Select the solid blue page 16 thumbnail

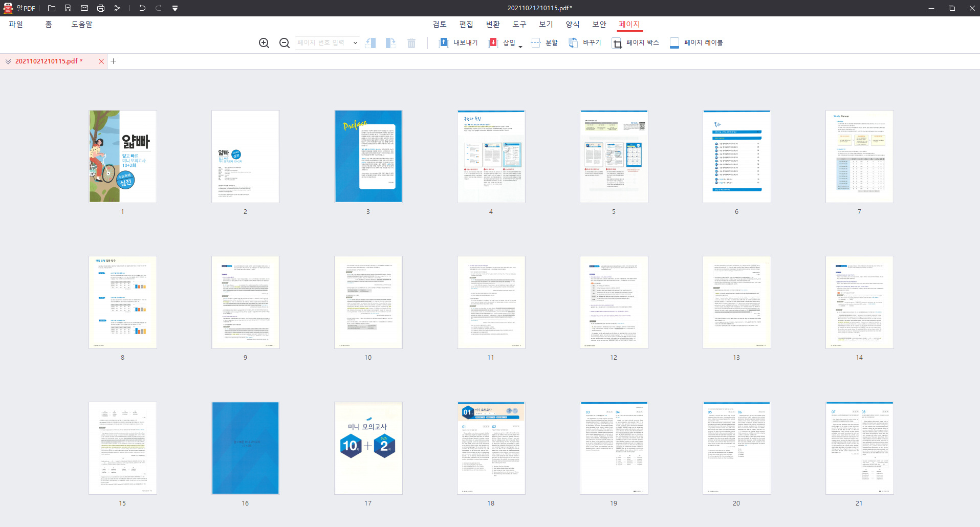coord(246,448)
